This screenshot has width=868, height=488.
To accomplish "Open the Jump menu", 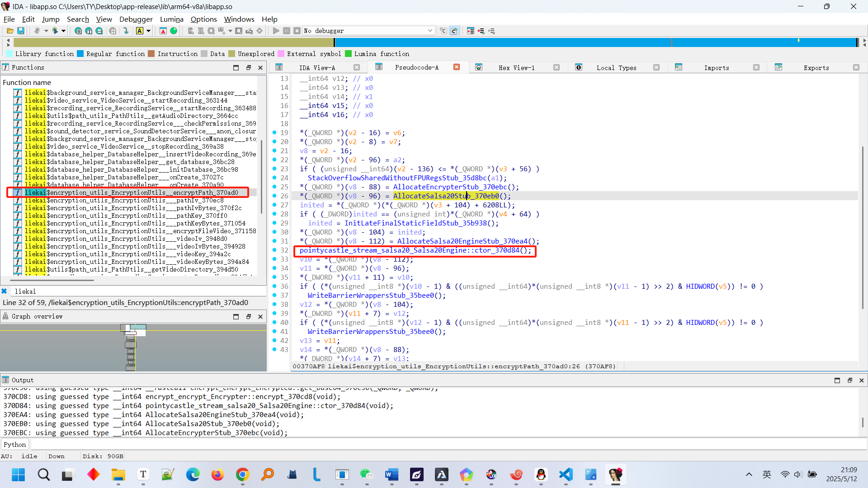I will point(51,19).
